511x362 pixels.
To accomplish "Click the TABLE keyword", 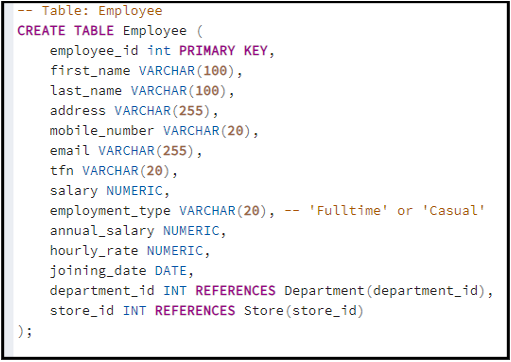I will 94,31.
